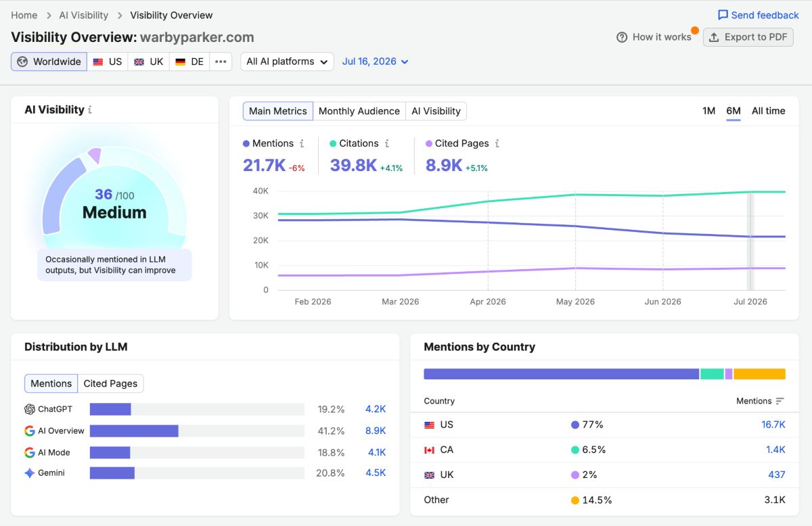Click the UK flag in country table
The height and width of the screenshot is (526, 812).
click(x=429, y=475)
